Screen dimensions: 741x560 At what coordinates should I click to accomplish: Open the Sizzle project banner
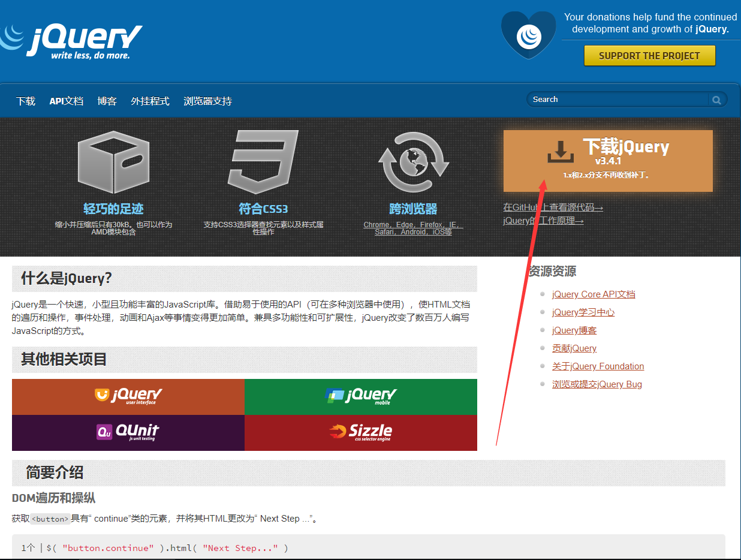pos(361,432)
